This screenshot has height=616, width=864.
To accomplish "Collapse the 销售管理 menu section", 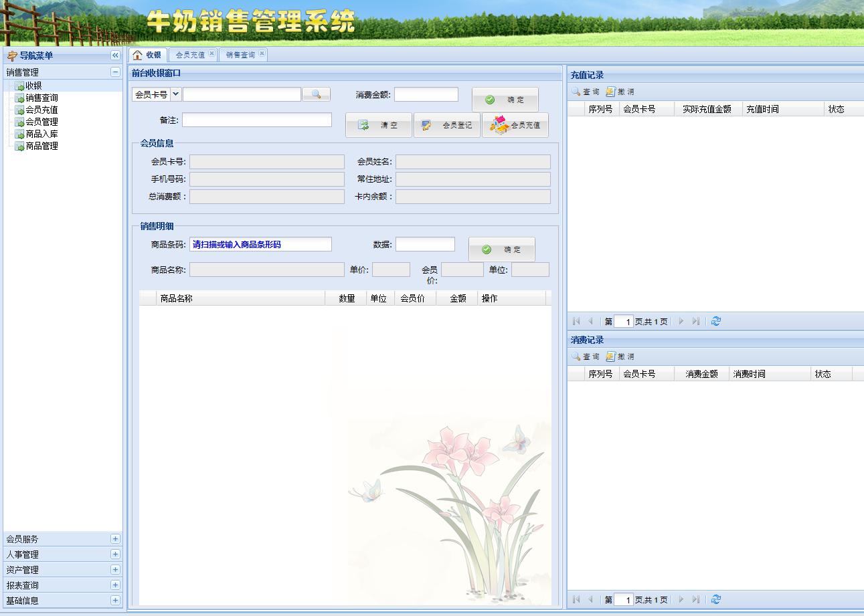I will click(115, 72).
